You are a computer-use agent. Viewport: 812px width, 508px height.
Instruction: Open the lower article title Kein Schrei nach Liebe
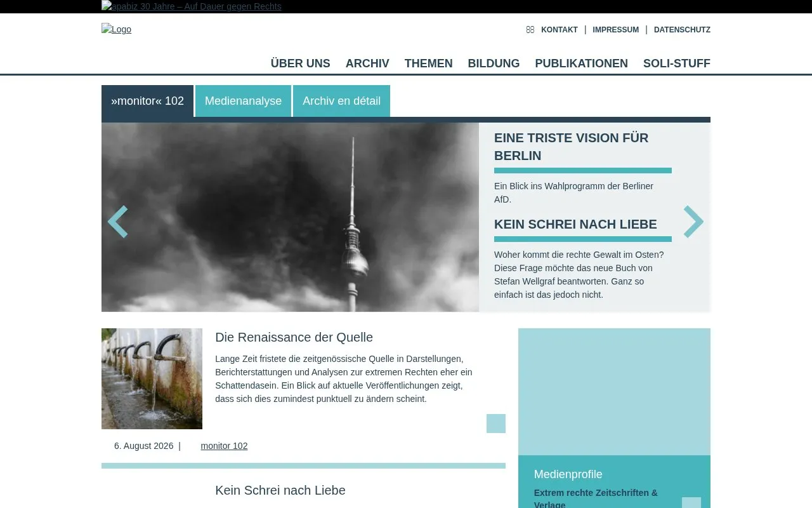[x=280, y=490]
